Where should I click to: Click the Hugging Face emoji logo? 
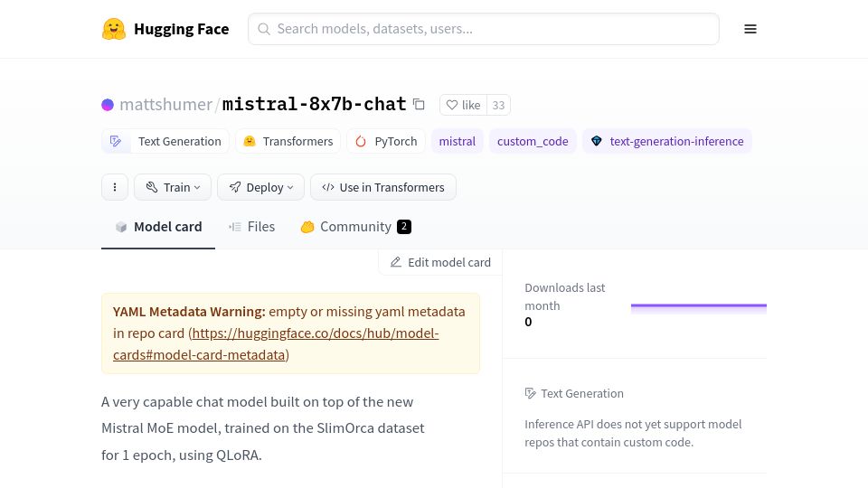tap(114, 29)
